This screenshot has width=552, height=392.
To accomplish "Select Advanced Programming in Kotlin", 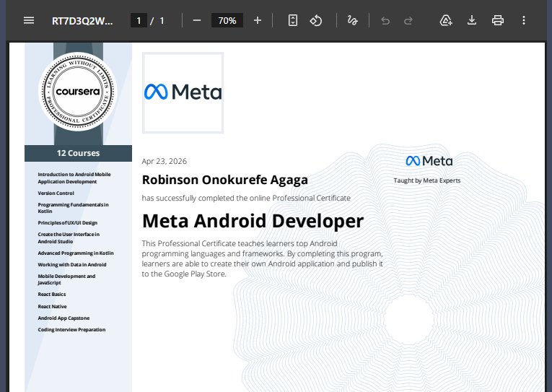I will [76, 253].
